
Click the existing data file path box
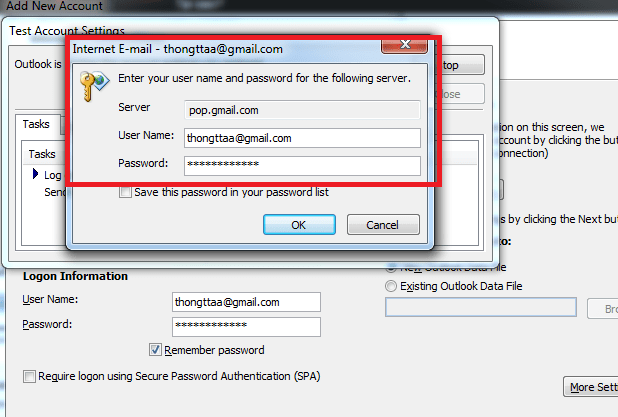(481, 307)
